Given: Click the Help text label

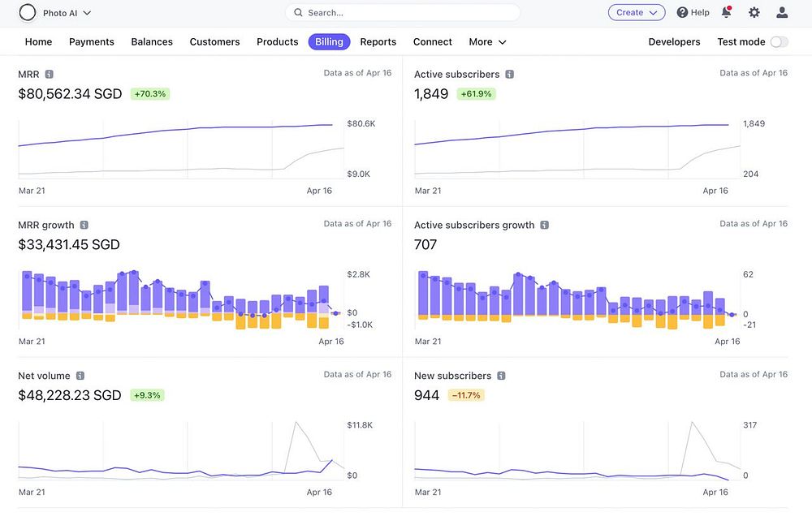Looking at the screenshot, I should pyautogui.click(x=700, y=12).
